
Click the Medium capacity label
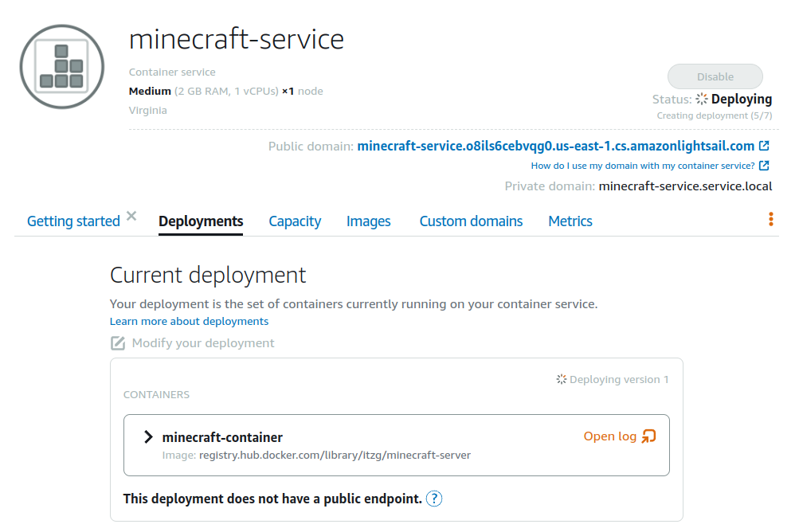point(150,92)
